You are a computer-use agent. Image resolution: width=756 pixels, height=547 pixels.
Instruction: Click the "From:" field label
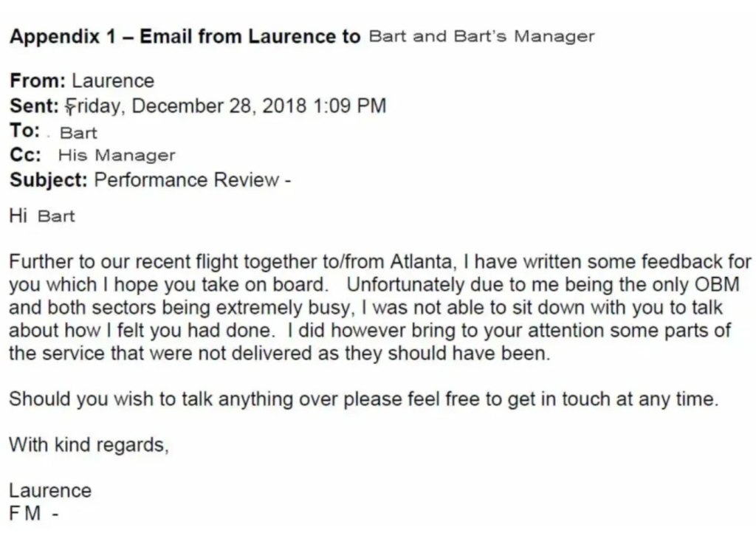tap(38, 80)
